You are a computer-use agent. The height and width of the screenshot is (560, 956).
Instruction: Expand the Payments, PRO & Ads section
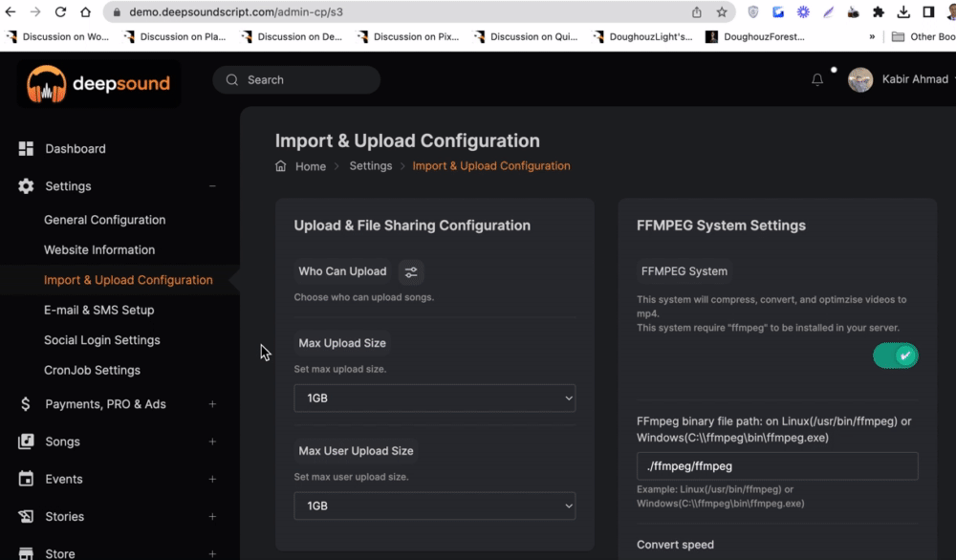tap(212, 404)
